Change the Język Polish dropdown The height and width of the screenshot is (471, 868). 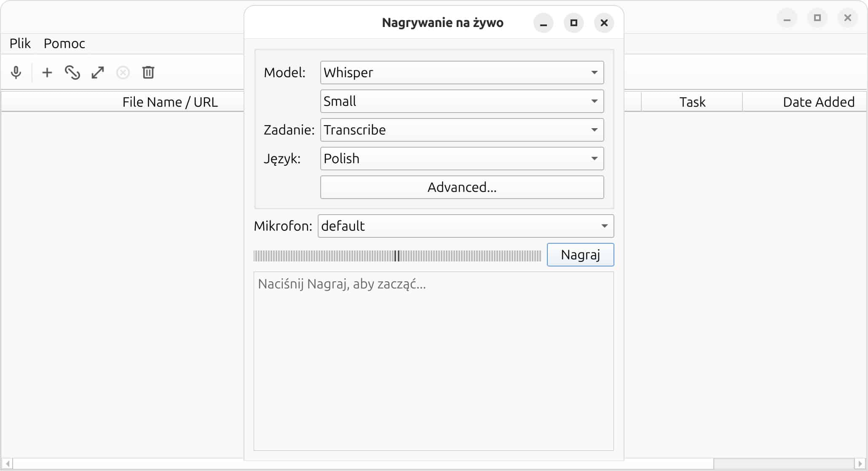[x=462, y=159]
